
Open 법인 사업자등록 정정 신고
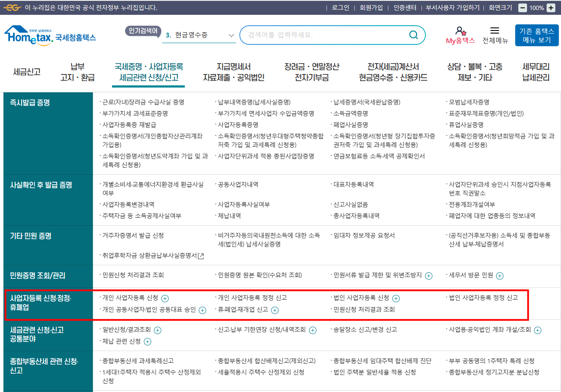coord(483,298)
